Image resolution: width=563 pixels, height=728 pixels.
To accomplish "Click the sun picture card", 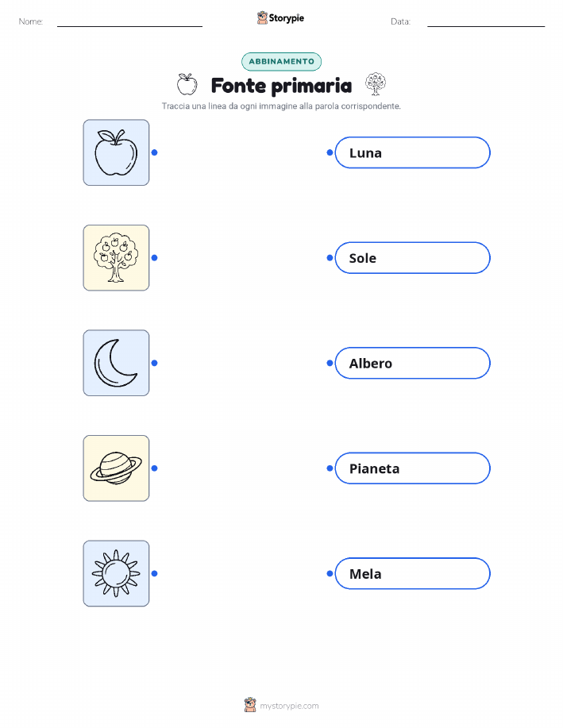I will [x=116, y=573].
